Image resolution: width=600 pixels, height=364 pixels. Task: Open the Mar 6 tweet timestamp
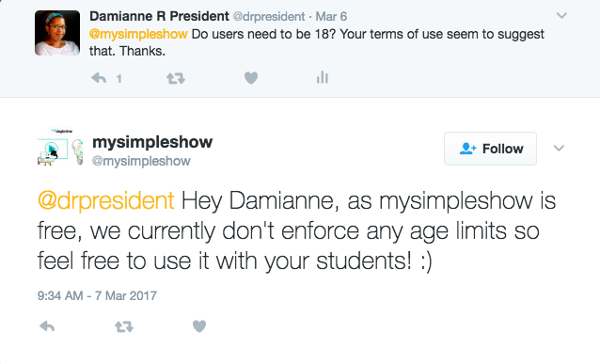tap(331, 16)
